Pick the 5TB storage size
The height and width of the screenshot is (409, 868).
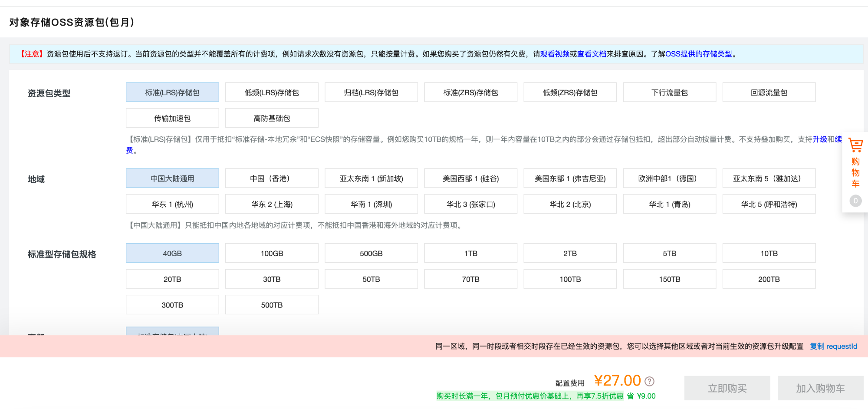point(669,253)
